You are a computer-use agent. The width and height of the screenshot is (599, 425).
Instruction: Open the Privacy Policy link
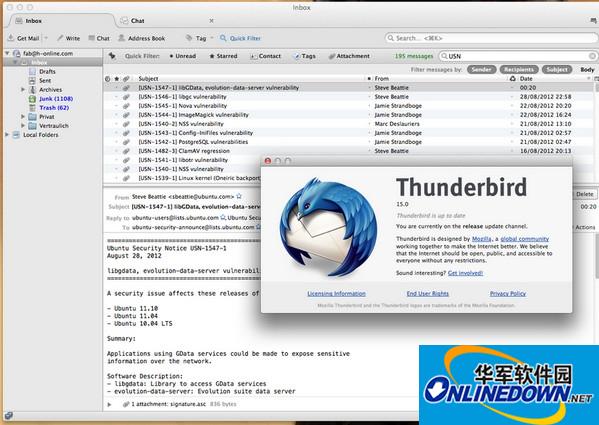508,294
